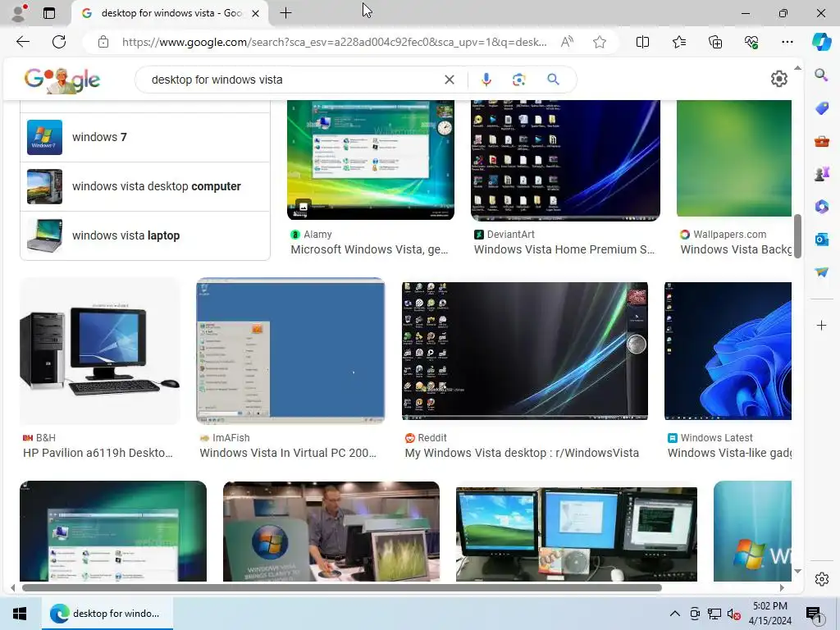View site information lock icon

[x=103, y=42]
